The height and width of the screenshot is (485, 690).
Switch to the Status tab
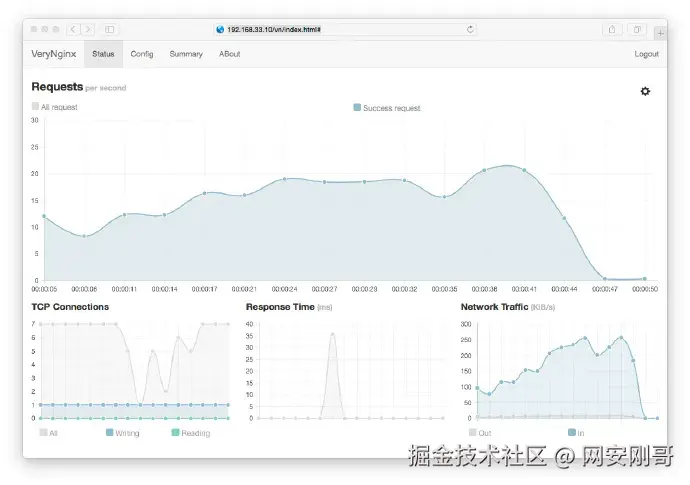103,54
